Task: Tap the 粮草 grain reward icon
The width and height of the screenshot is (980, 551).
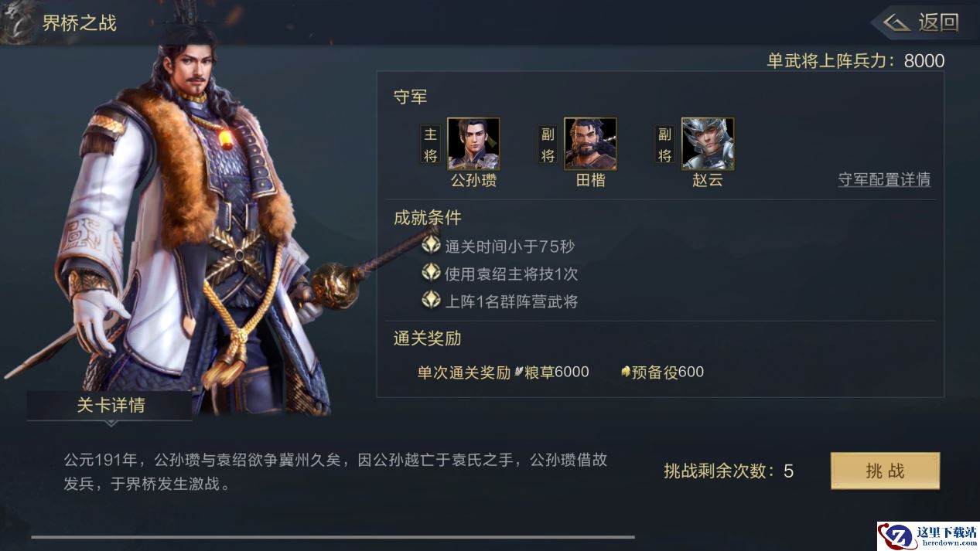Action: [519, 372]
